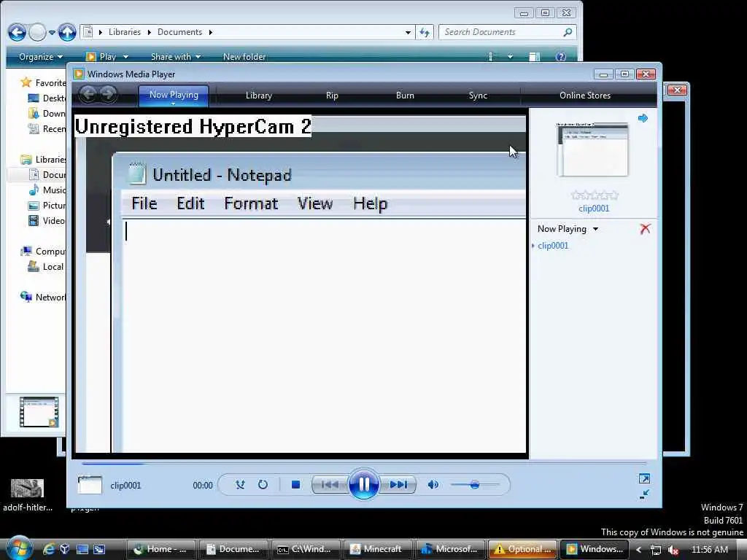Expand the address bar history dropdown

(408, 32)
